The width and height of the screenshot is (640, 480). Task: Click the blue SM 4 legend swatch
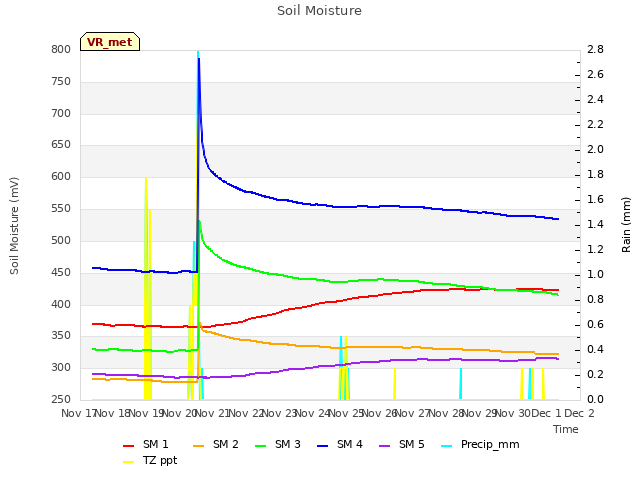pos(322,446)
